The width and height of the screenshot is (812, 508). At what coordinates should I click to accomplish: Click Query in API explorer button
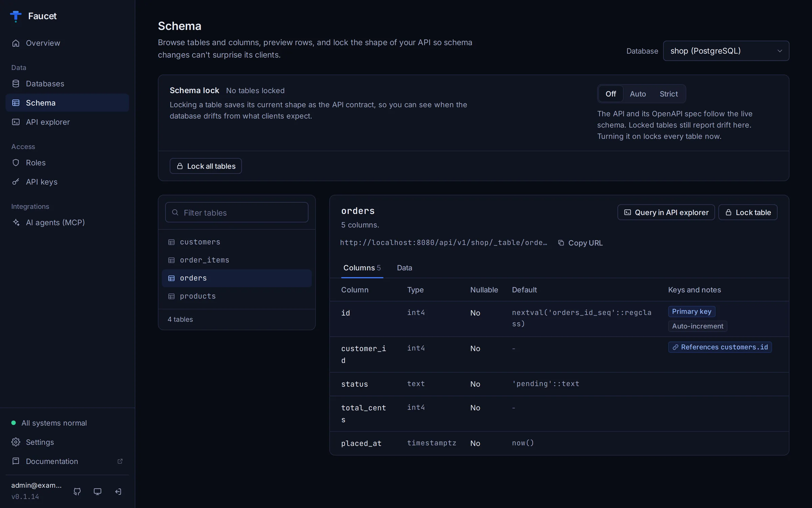tap(666, 212)
